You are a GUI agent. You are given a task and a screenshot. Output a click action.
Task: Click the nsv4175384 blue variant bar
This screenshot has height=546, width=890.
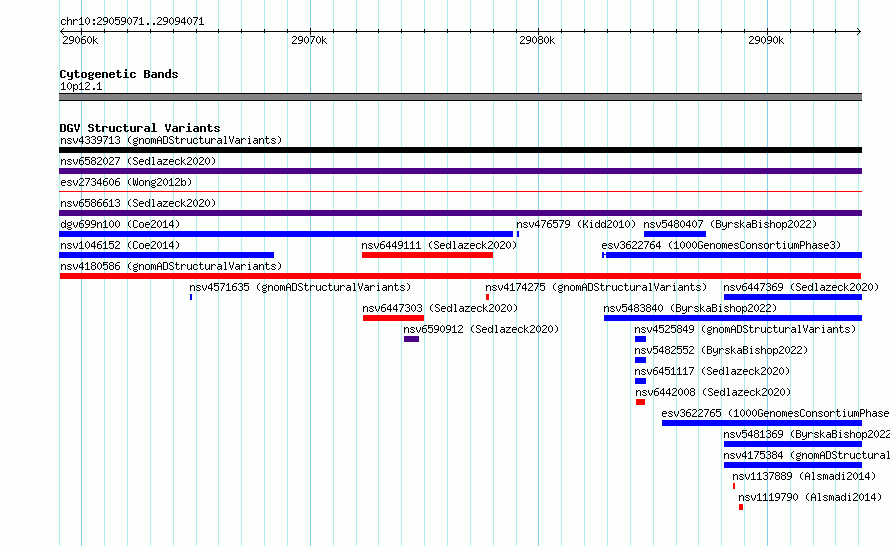[793, 465]
